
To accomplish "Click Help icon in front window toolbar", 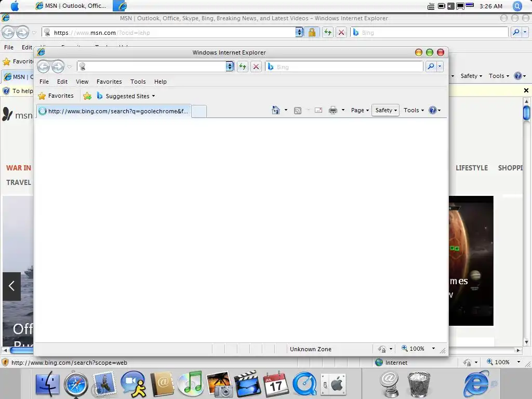I will pyautogui.click(x=432, y=110).
